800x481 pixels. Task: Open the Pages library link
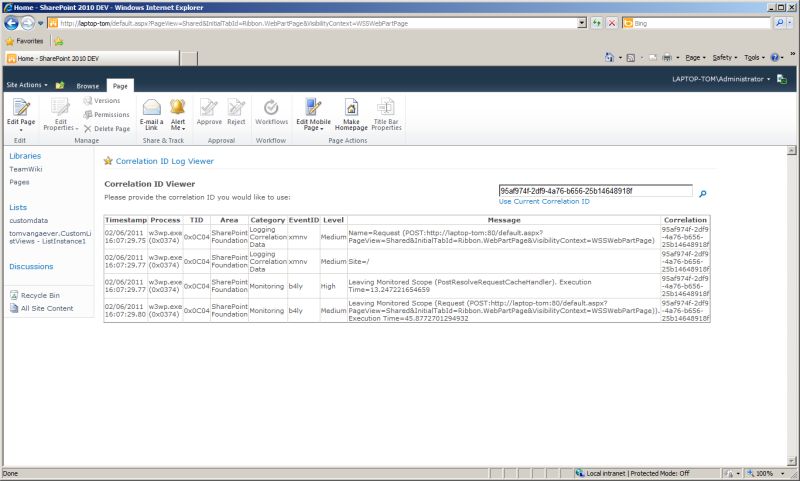[19, 182]
